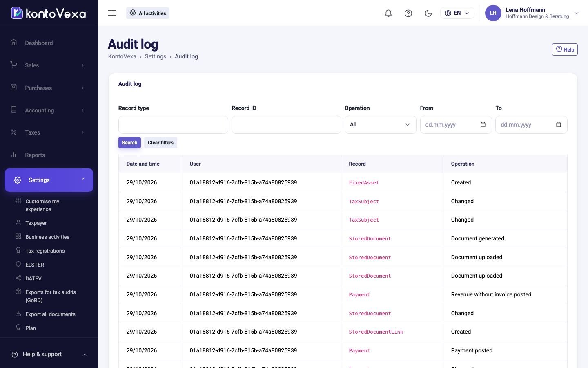Go to KontoVexa in the breadcrumb
This screenshot has height=368, width=588.
point(122,56)
